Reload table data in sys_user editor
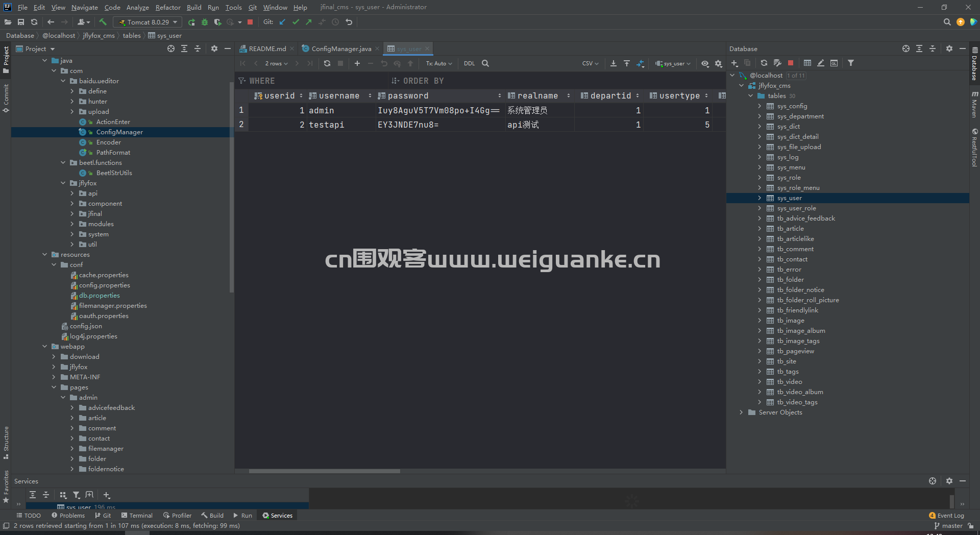Image resolution: width=980 pixels, height=535 pixels. [327, 63]
